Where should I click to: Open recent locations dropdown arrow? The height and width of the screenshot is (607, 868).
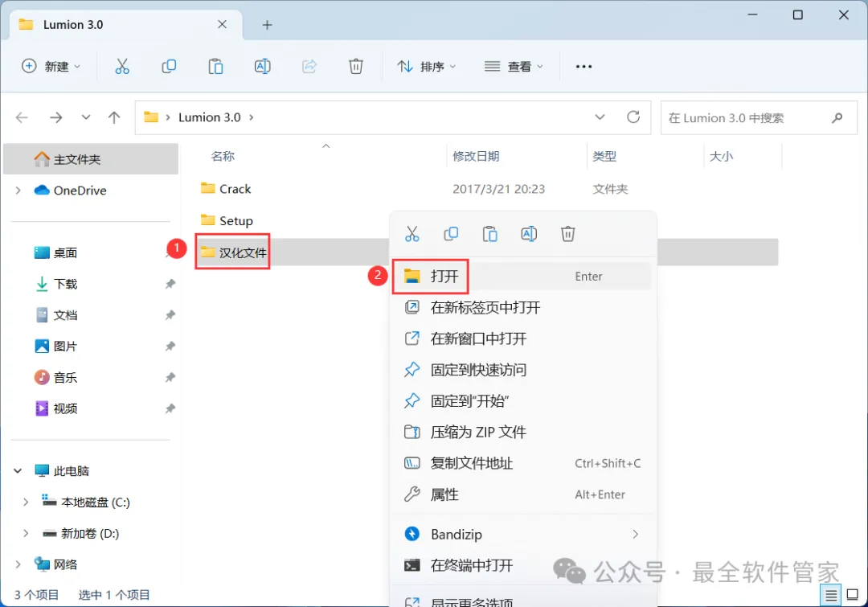coord(86,117)
